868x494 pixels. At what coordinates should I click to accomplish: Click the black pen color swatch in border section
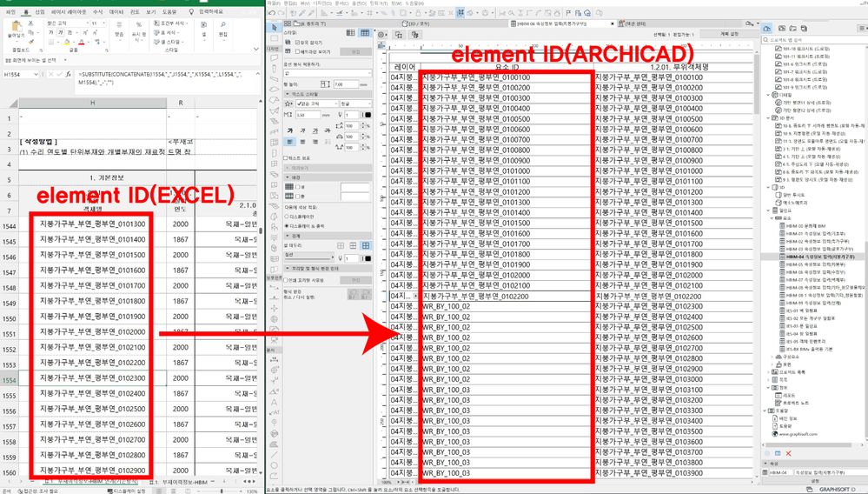368,258
